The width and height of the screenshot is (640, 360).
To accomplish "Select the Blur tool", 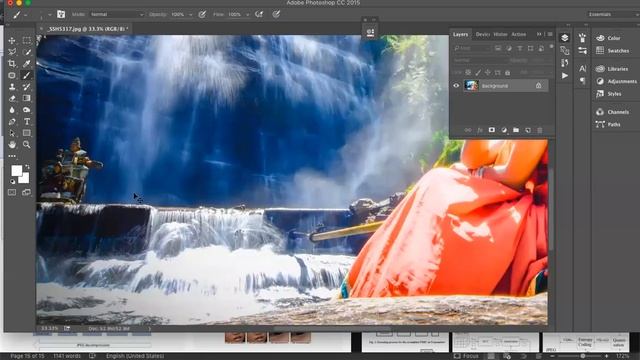I will click(x=12, y=110).
